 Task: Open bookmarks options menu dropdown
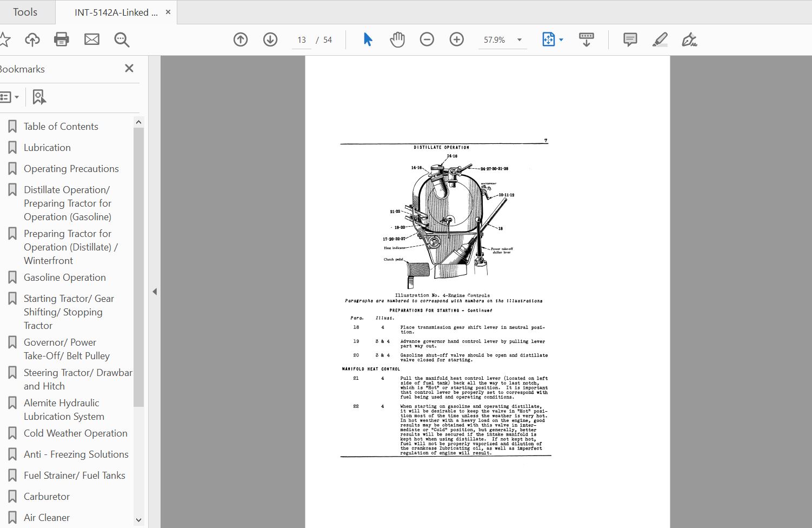coord(10,97)
